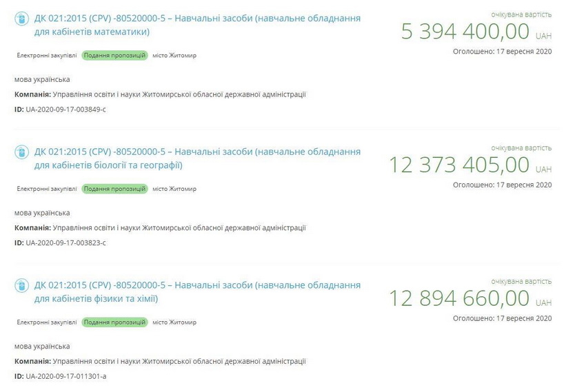This screenshot has width=586, height=392.
Task: Click 'місто Житомир' on the biology and geography tender
Action: click(174, 188)
